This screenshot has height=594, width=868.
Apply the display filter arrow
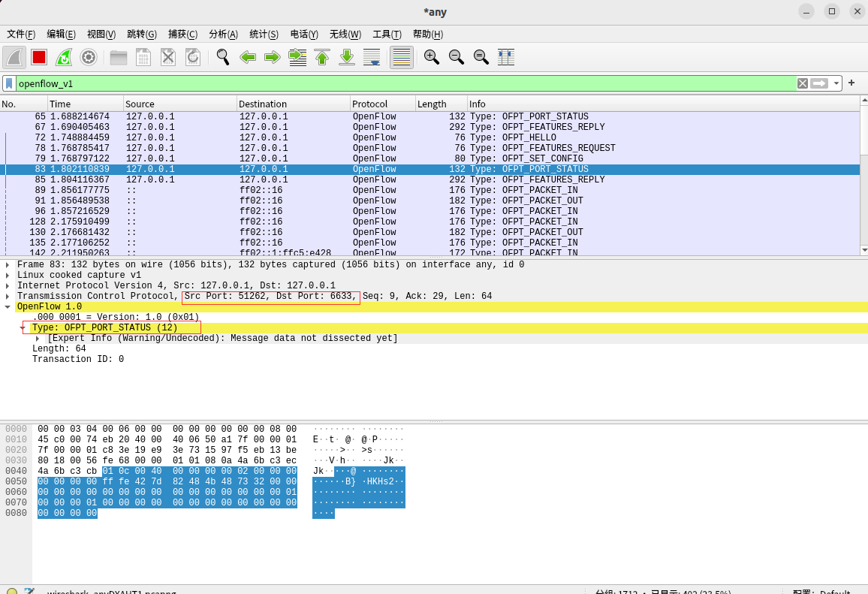tap(819, 83)
